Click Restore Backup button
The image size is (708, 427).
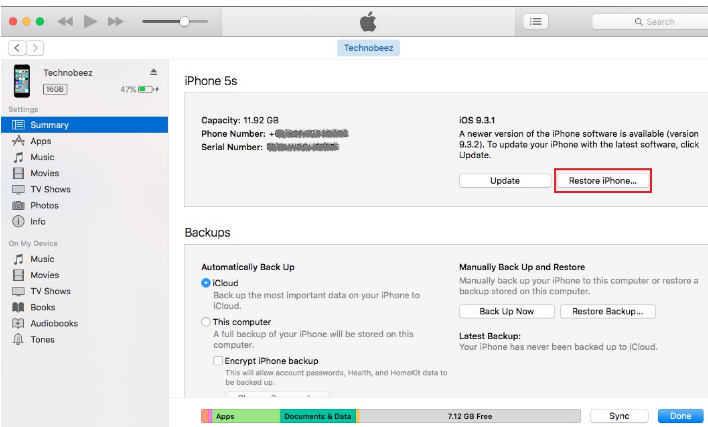point(608,311)
